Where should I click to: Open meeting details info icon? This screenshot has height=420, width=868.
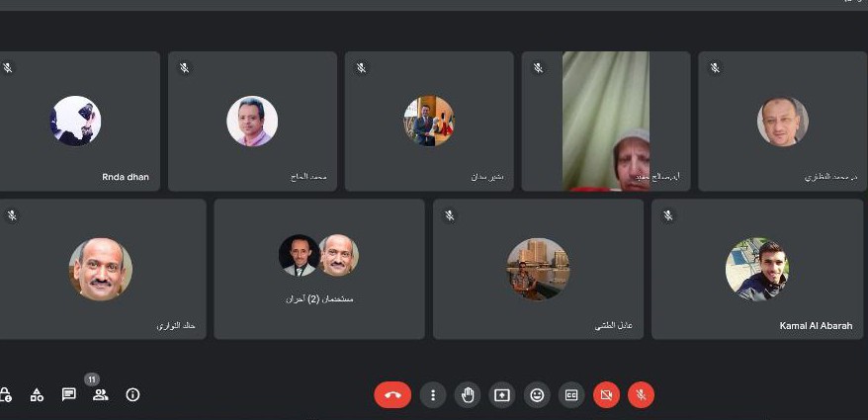(x=132, y=395)
